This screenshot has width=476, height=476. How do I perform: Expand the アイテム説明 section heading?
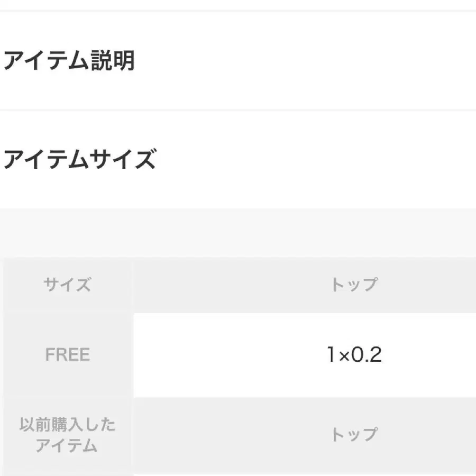pos(69,61)
